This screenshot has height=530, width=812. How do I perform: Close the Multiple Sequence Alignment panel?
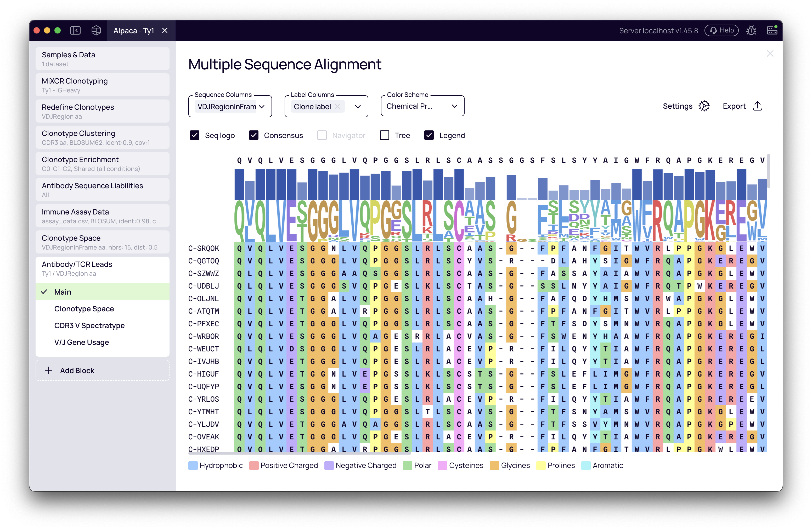click(x=770, y=54)
